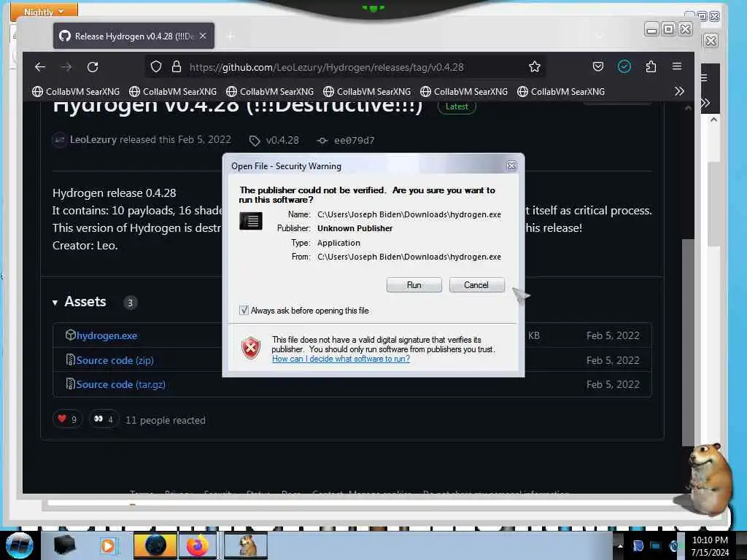
Task: Click the eyes reaction button
Action: click(x=104, y=419)
